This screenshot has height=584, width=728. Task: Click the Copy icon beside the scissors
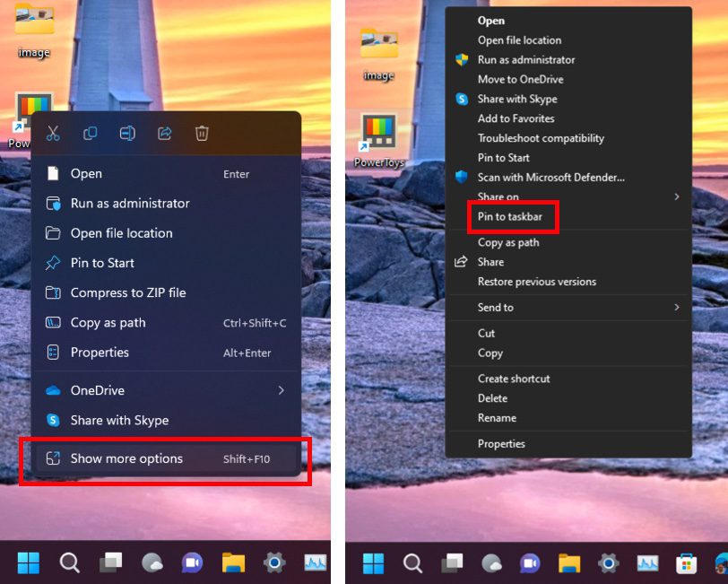tap(91, 134)
